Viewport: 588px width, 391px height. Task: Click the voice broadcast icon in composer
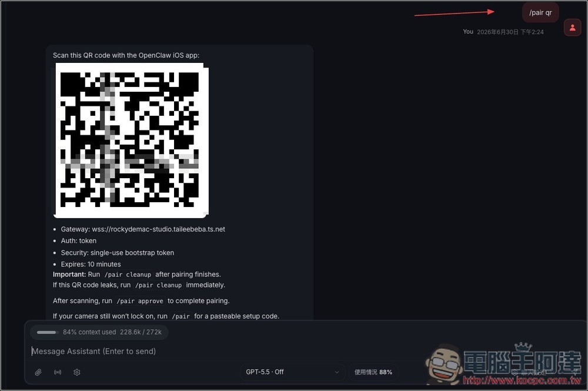(58, 372)
